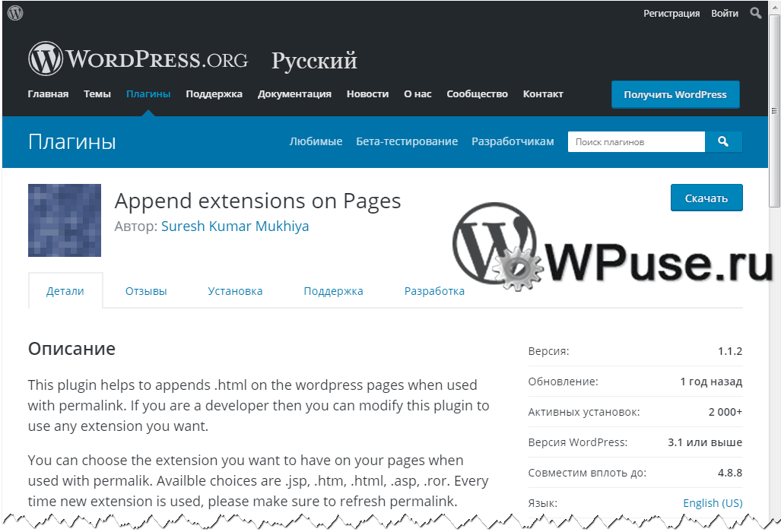
Task: Click Скачать download button
Action: coord(706,198)
